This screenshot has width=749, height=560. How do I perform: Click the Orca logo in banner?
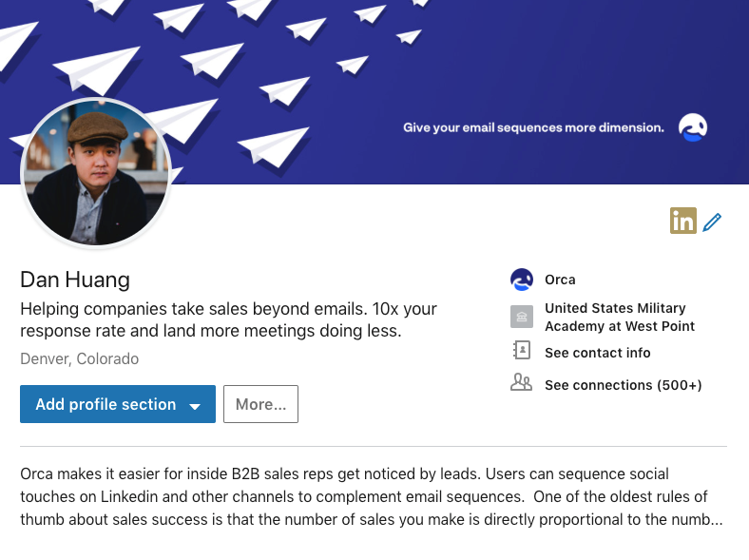pos(693,127)
